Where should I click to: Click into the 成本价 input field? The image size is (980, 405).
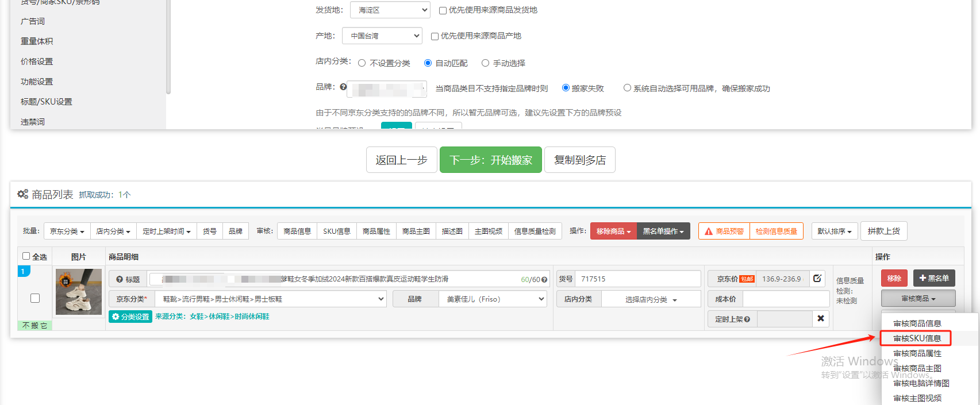[x=785, y=299]
